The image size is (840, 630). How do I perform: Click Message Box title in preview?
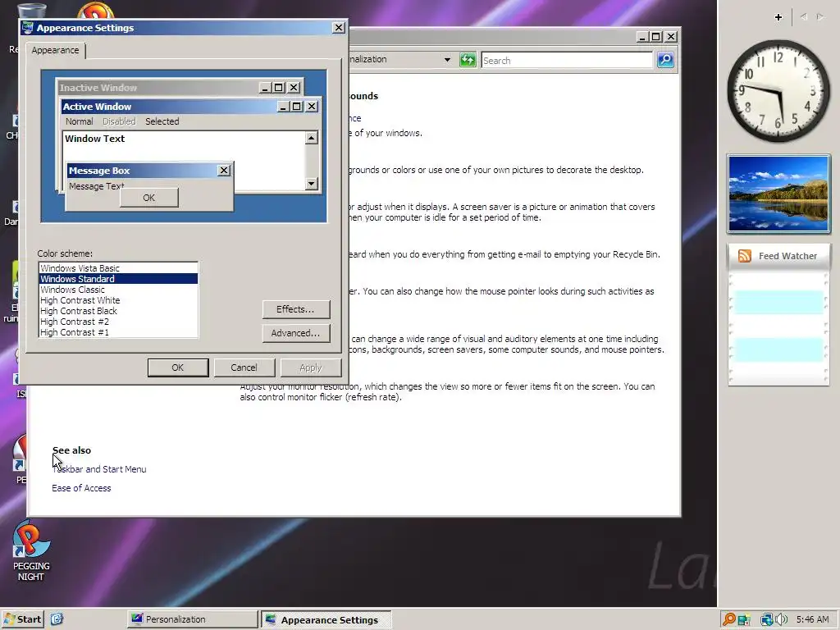click(x=99, y=171)
